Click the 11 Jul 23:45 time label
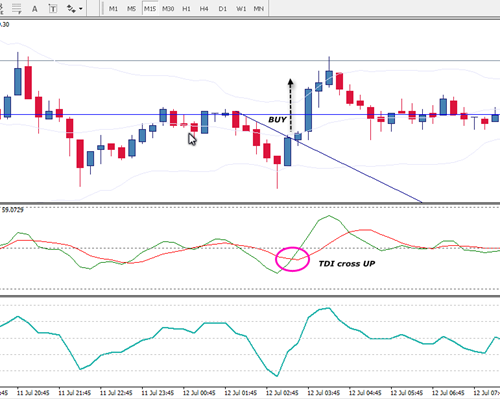Viewport: 500px width, 399px height. 158,393
